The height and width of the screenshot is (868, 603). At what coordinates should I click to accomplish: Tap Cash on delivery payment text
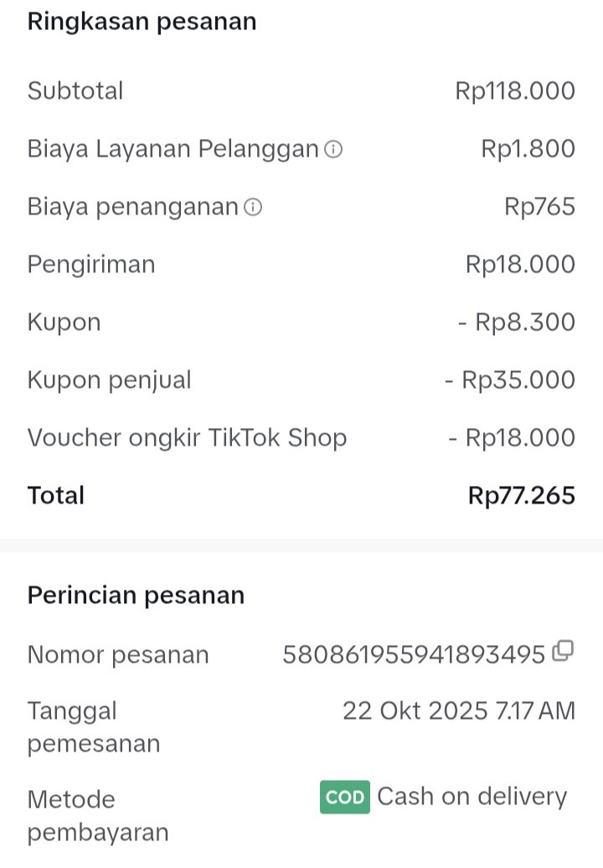[472, 796]
